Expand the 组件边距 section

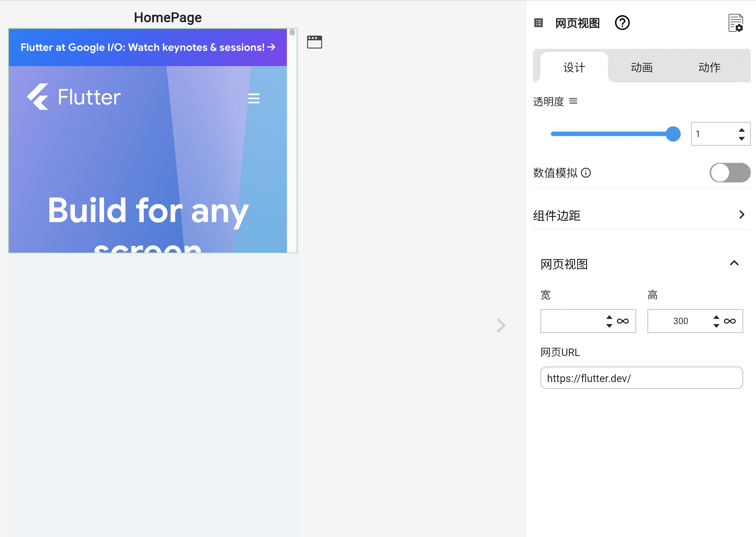pos(741,215)
